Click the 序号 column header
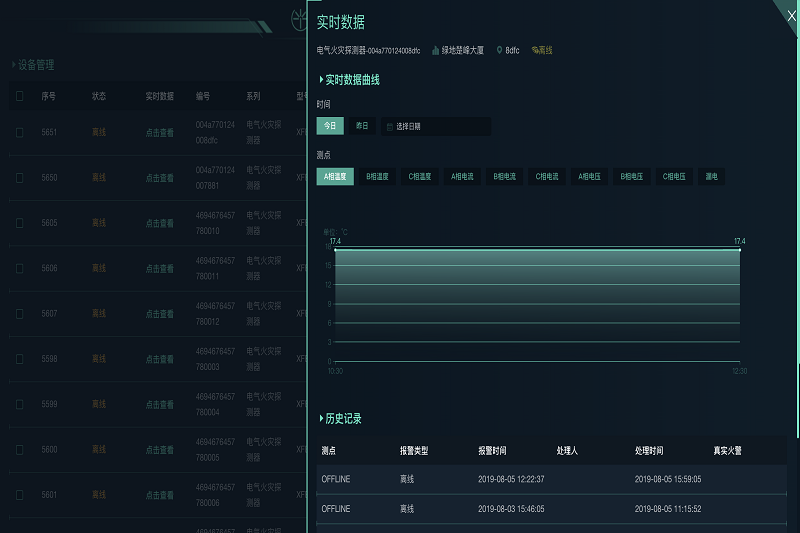 [48, 96]
